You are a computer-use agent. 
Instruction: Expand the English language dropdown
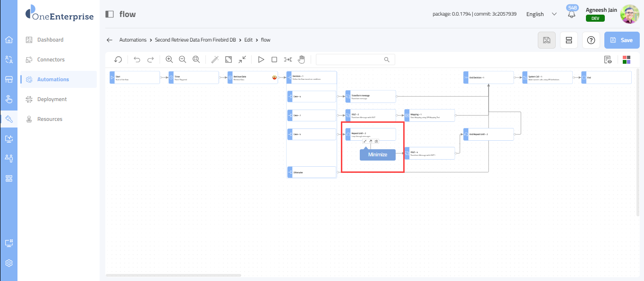click(x=541, y=14)
